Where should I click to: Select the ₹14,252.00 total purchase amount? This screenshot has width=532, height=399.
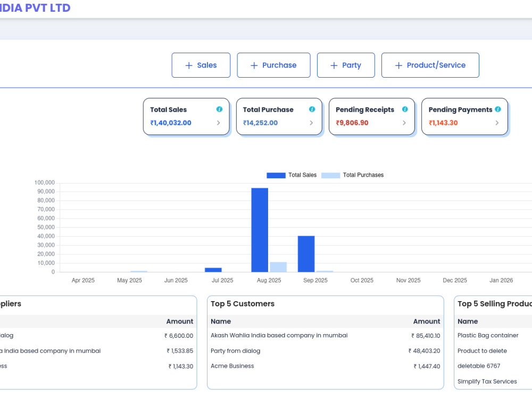[x=260, y=123]
